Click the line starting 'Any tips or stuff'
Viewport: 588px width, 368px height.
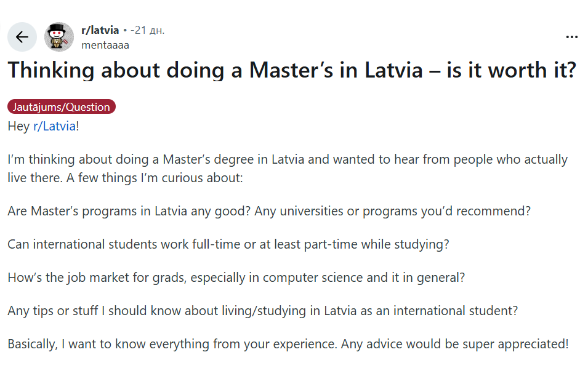tap(262, 311)
